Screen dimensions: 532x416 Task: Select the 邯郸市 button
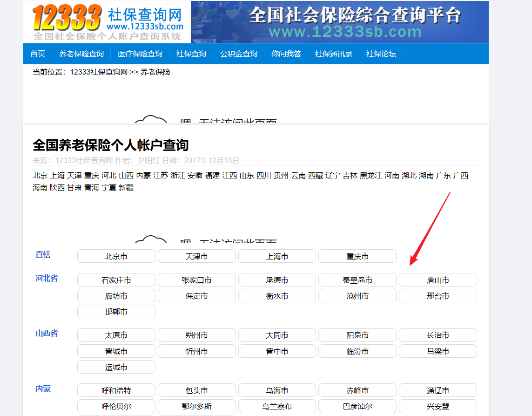(116, 311)
